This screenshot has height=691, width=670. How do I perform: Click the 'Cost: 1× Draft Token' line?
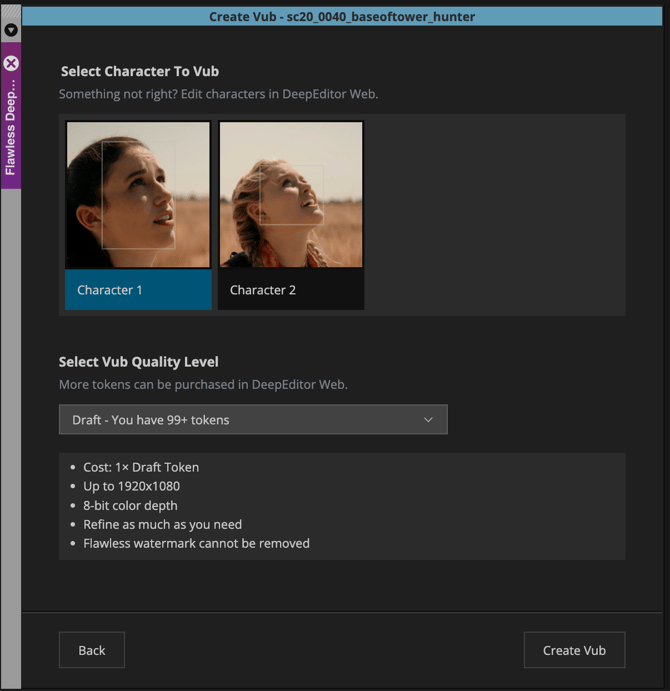point(141,467)
